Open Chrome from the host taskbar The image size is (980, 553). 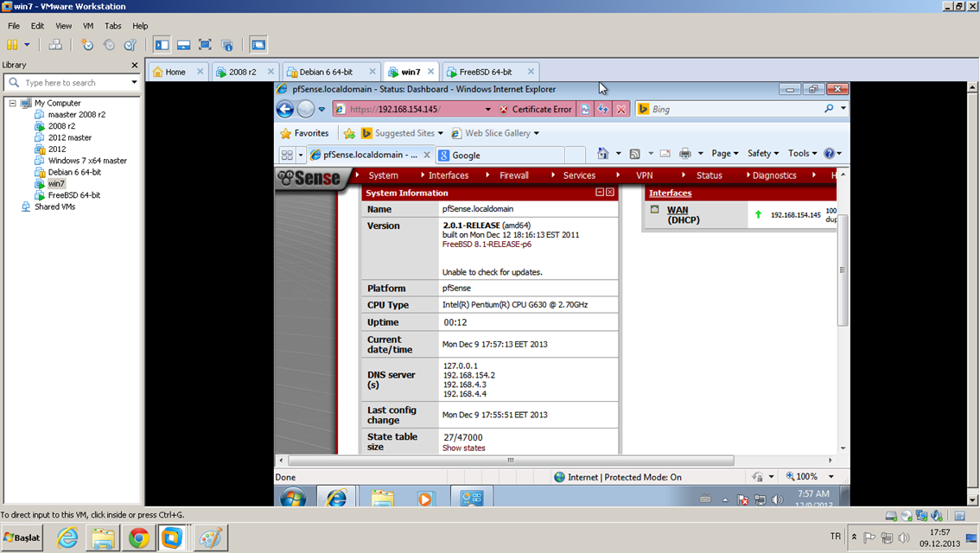point(139,538)
